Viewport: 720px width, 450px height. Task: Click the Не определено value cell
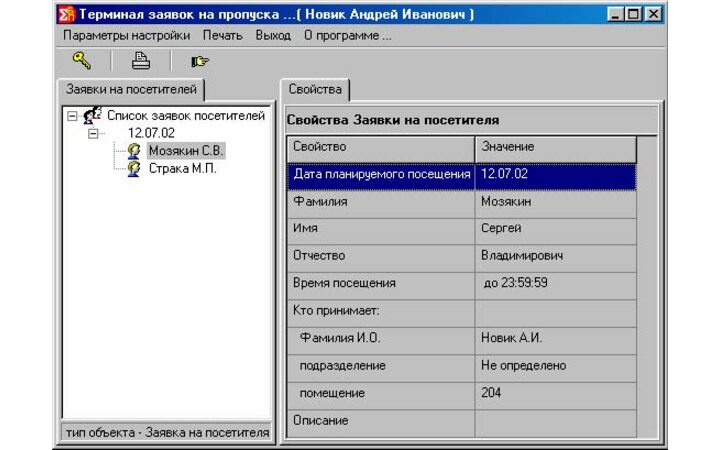pos(556,369)
